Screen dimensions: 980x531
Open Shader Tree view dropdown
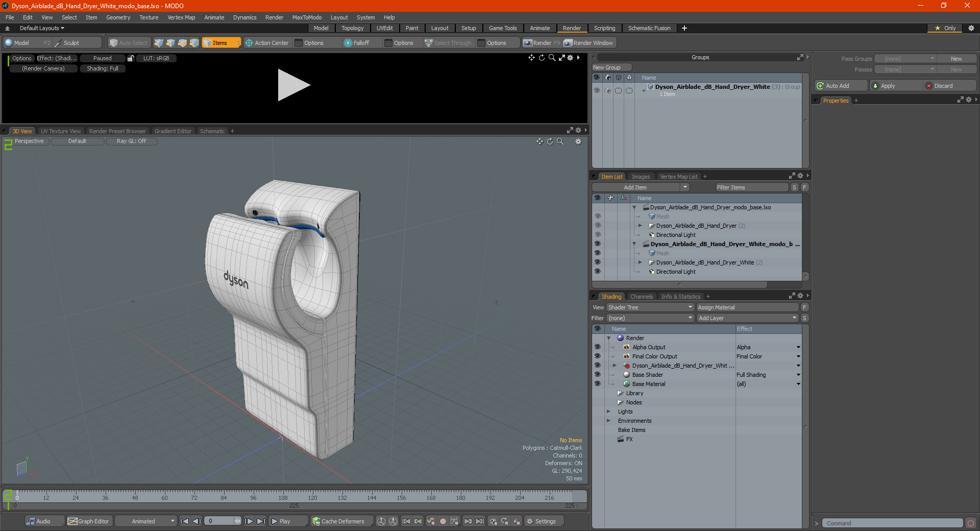[x=650, y=307]
